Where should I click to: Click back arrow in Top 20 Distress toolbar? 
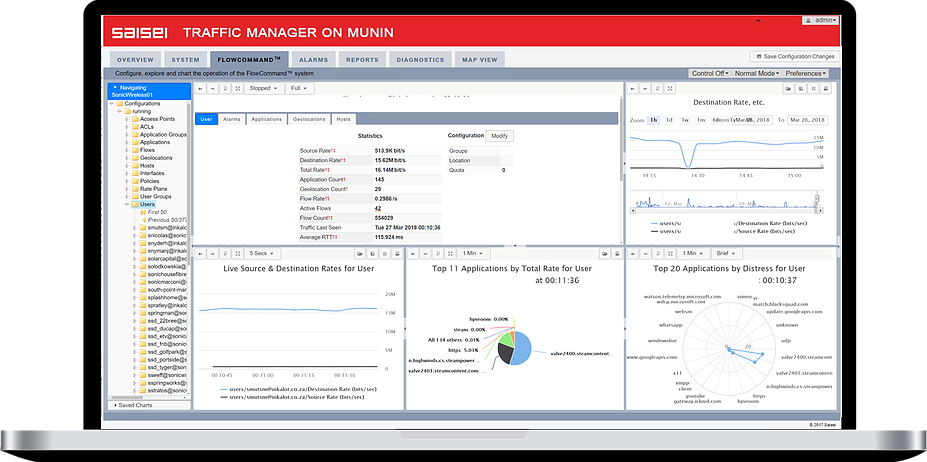[633, 253]
